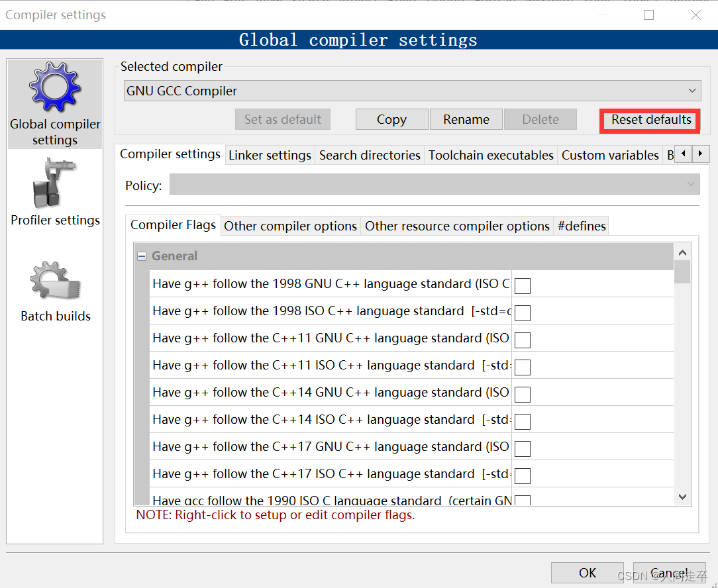The image size is (718, 588).
Task: Click Set as default button
Action: pos(283,120)
